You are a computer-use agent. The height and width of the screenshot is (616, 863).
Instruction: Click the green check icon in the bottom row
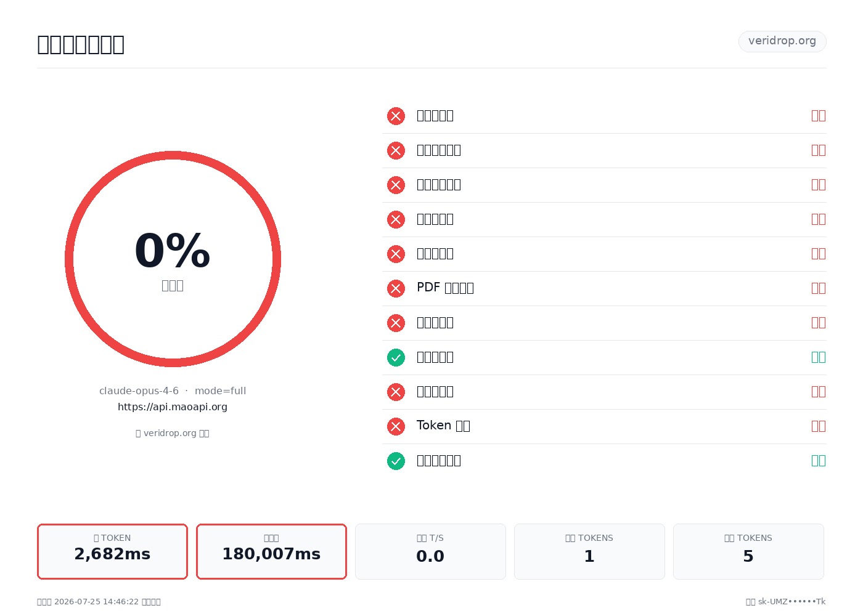[x=396, y=461]
